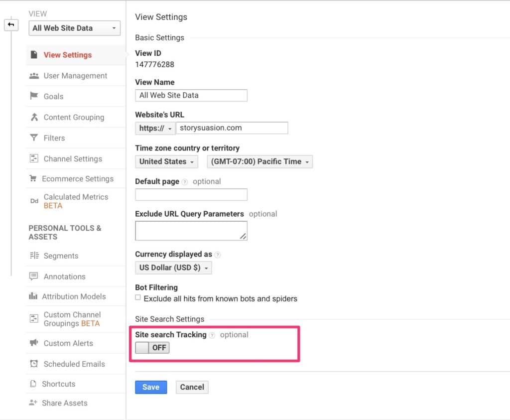The width and height of the screenshot is (510, 420).
Task: Click help icon next to Default page
Action: pyautogui.click(x=185, y=182)
